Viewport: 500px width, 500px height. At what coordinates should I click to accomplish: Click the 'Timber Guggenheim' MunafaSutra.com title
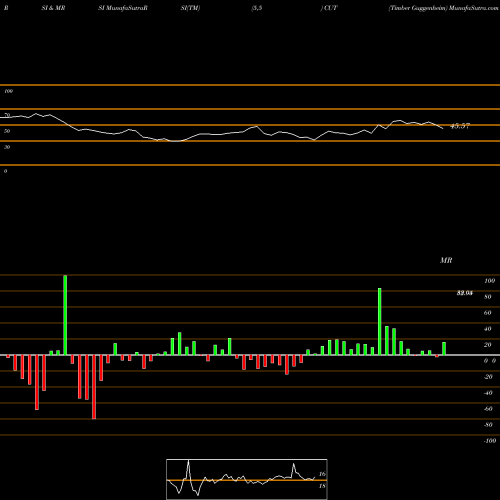[x=443, y=8]
